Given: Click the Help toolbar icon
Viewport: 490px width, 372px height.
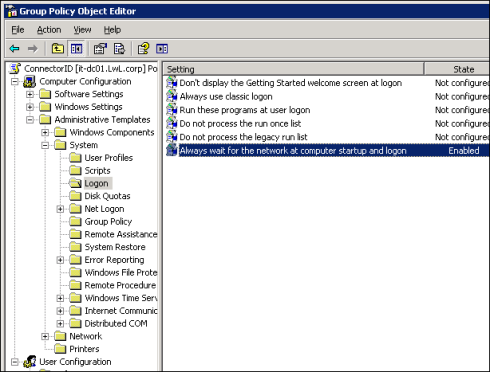Looking at the screenshot, I should point(143,49).
